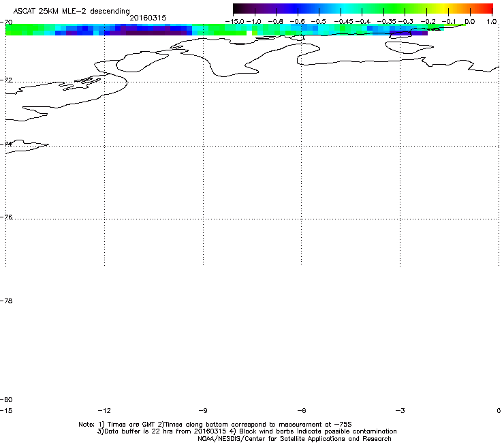Click the yellow section of the color scale

443,8
